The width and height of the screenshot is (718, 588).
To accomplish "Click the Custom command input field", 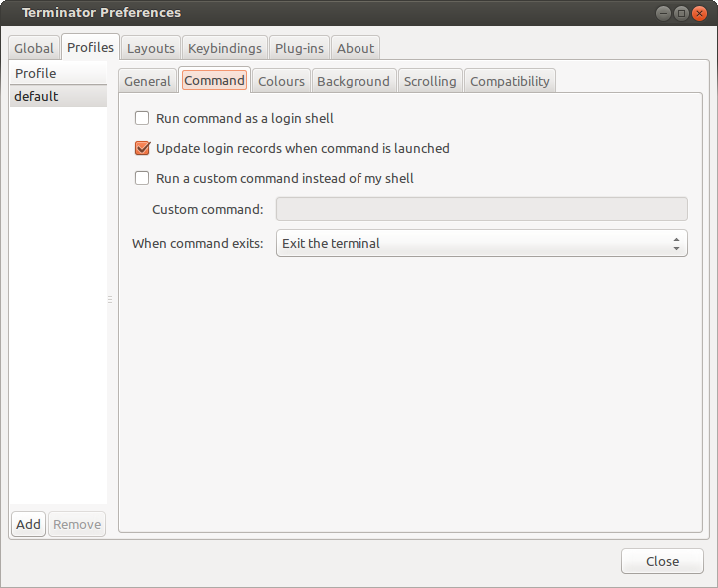I will click(x=481, y=209).
